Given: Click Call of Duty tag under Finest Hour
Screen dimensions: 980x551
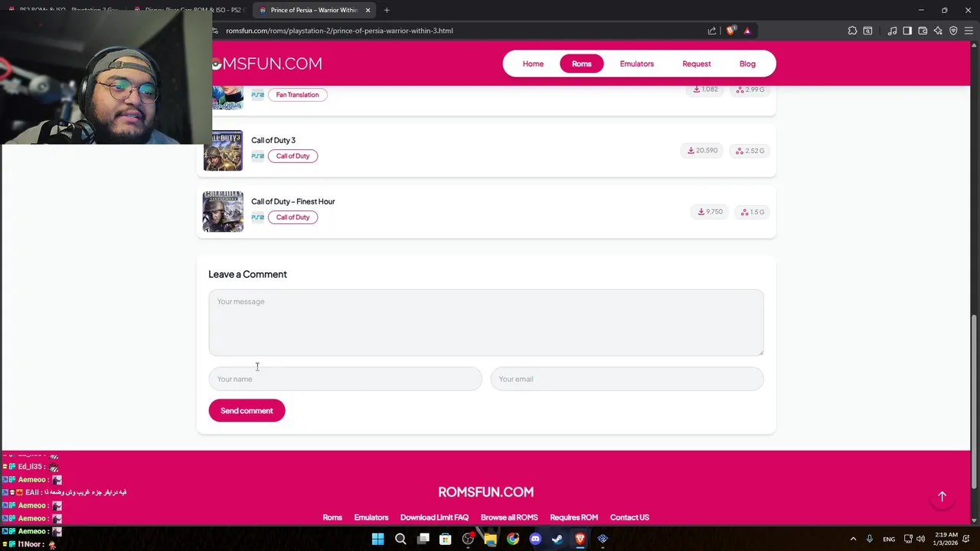Looking at the screenshot, I should coord(292,217).
